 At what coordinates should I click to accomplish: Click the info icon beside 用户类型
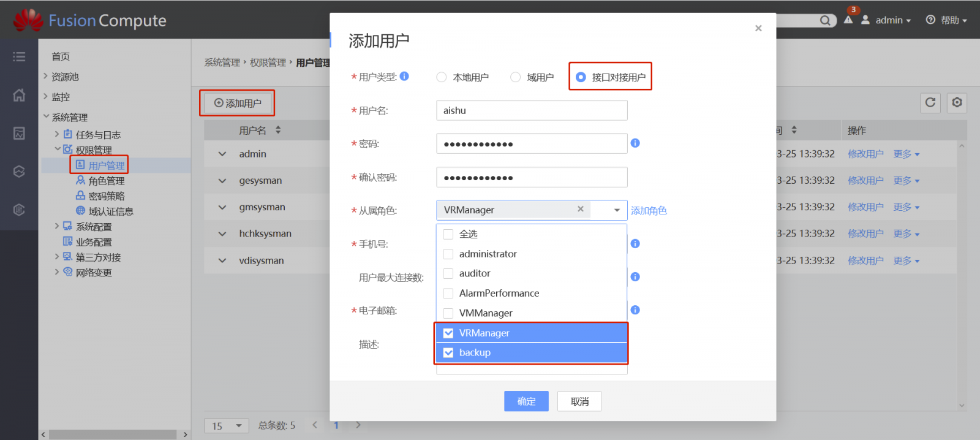tap(404, 77)
